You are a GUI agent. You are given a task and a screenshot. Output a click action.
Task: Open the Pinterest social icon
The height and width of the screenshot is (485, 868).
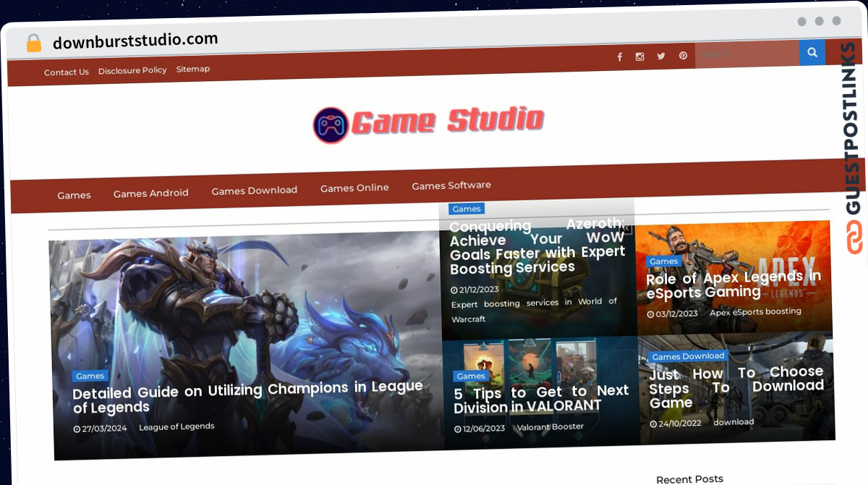tap(683, 55)
